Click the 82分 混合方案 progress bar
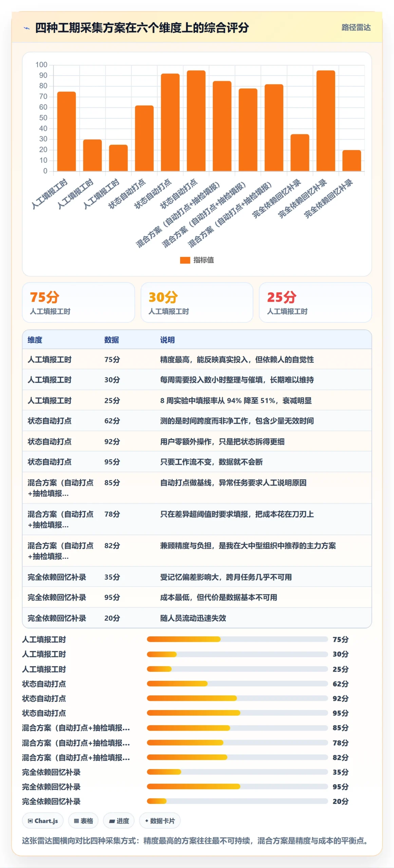394x868 pixels. 237,757
